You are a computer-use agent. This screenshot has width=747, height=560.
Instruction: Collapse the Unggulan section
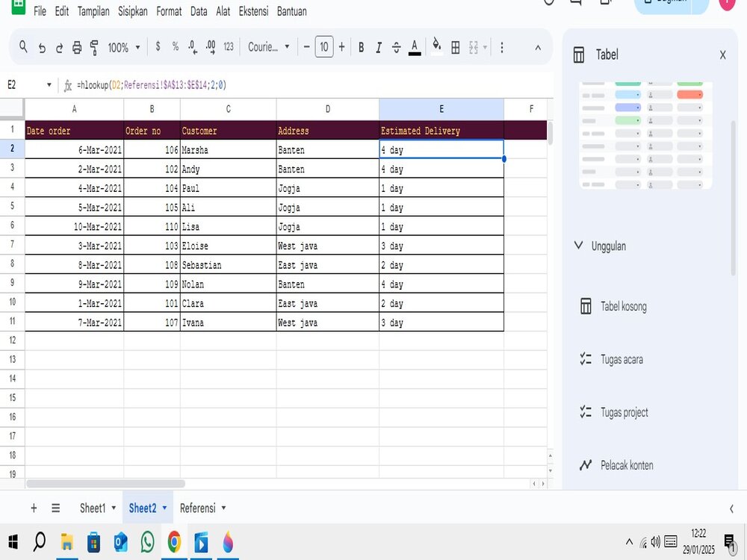(x=578, y=246)
